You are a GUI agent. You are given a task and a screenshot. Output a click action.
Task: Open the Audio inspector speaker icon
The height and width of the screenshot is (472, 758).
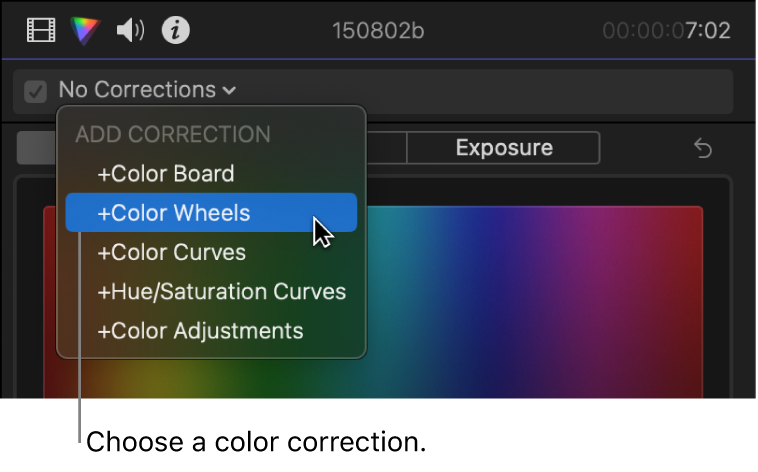[131, 31]
